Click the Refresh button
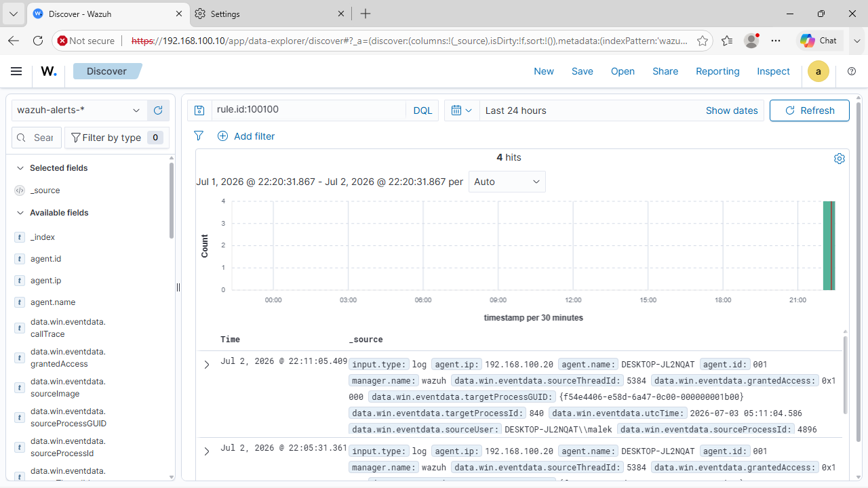 [x=810, y=110]
